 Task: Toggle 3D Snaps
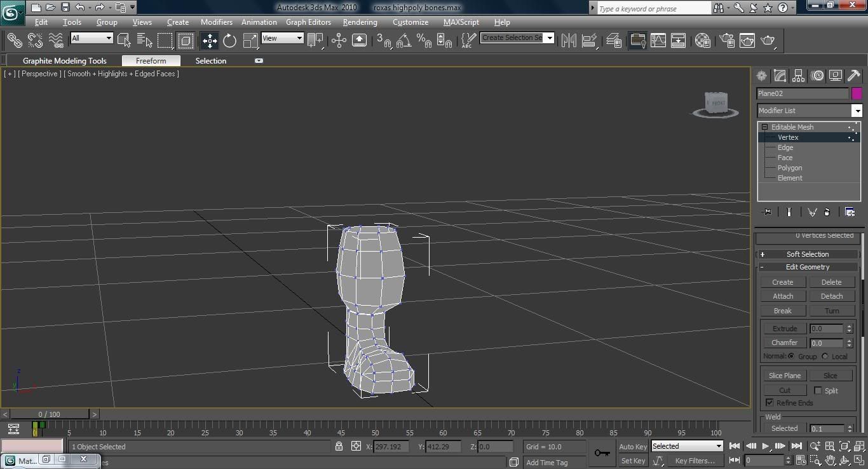(x=384, y=41)
